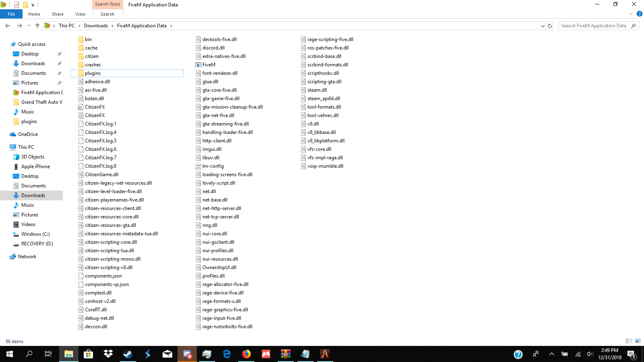Select steam_api64.dll file
Viewport: 644px width, 362px height.
[324, 99]
